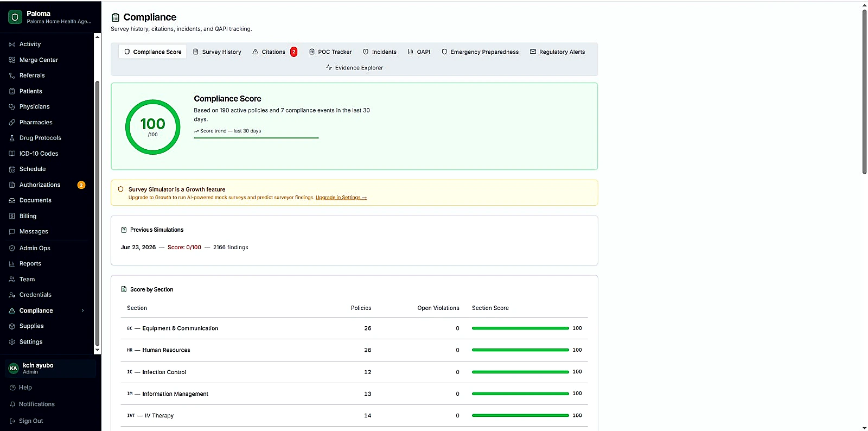
Task: Click the Merge Center sidebar icon
Action: [x=12, y=60]
